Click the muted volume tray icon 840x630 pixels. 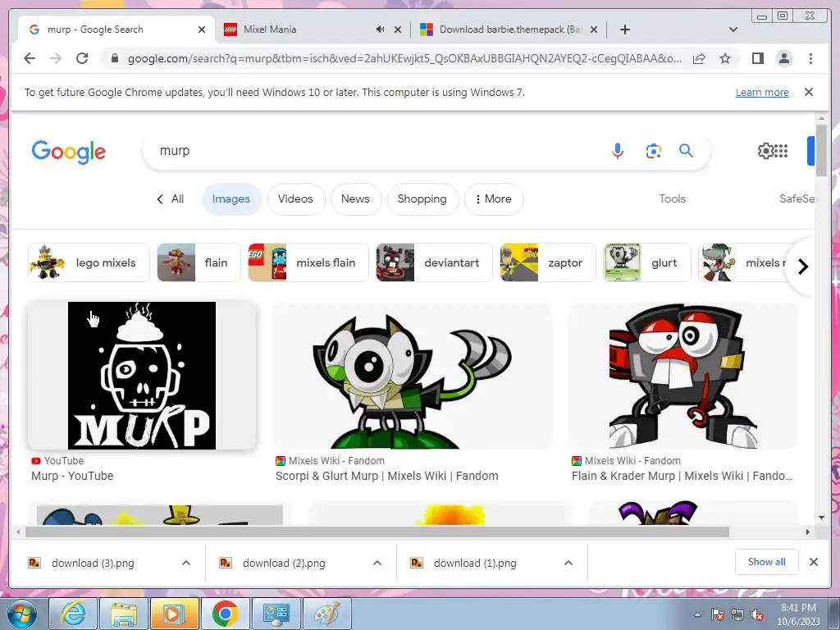coord(757,615)
